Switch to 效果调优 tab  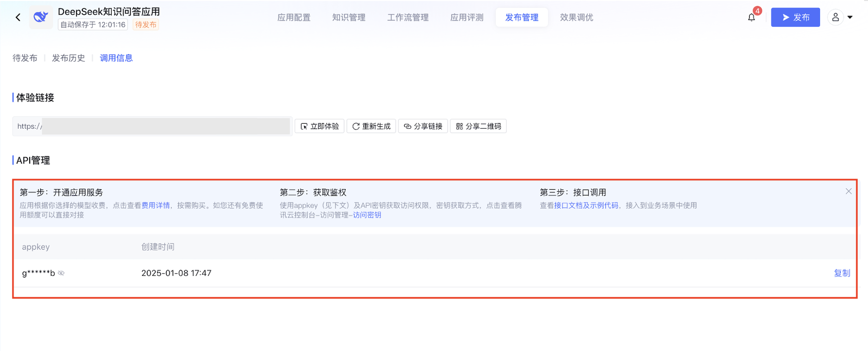(576, 18)
